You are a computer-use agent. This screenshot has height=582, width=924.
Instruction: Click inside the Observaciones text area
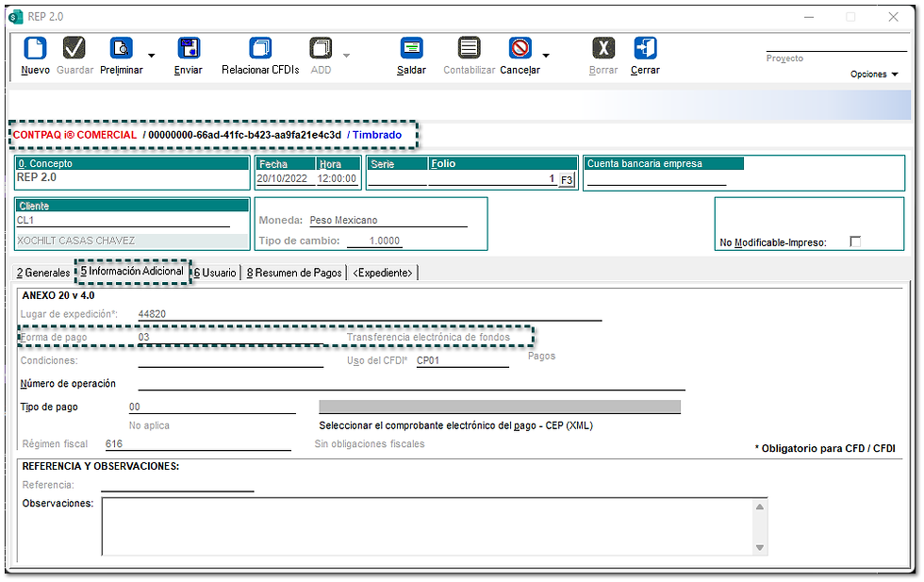tap(427, 526)
